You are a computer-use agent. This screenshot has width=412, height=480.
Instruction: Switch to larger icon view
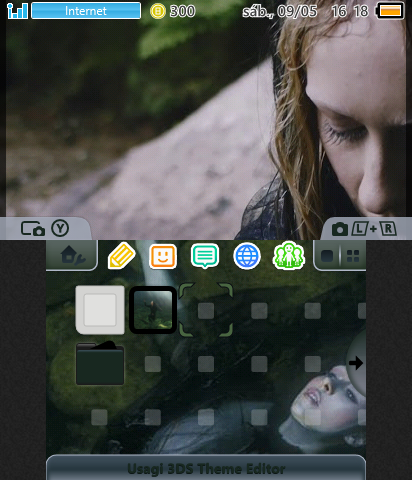click(x=327, y=256)
